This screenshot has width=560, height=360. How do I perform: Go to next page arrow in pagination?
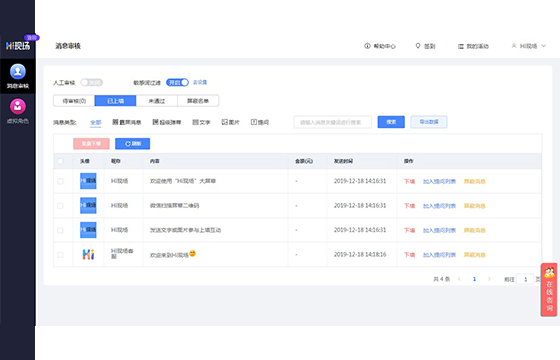point(489,279)
